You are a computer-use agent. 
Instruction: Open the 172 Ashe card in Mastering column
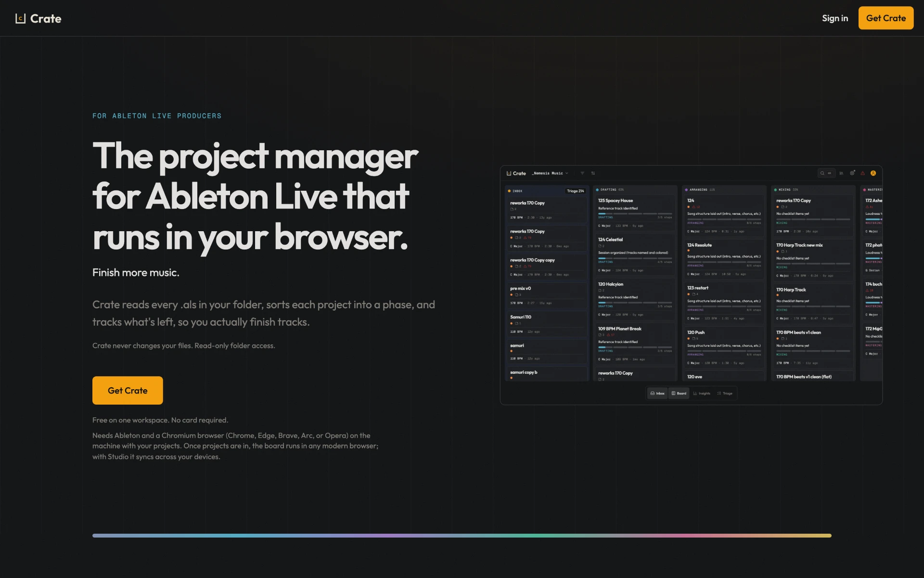(873, 216)
